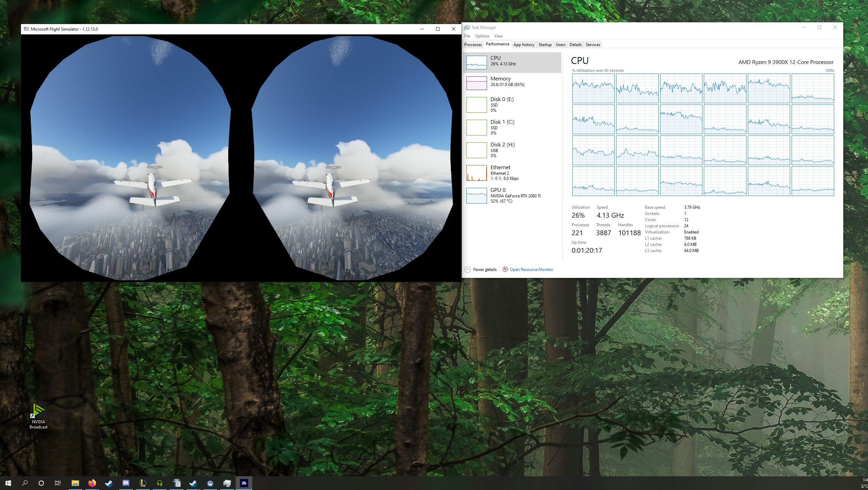
Task: Open the Startup tab
Action: pos(545,45)
